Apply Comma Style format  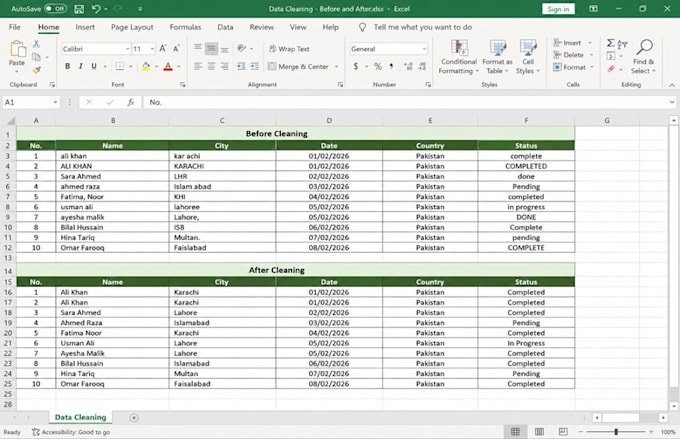coord(391,66)
